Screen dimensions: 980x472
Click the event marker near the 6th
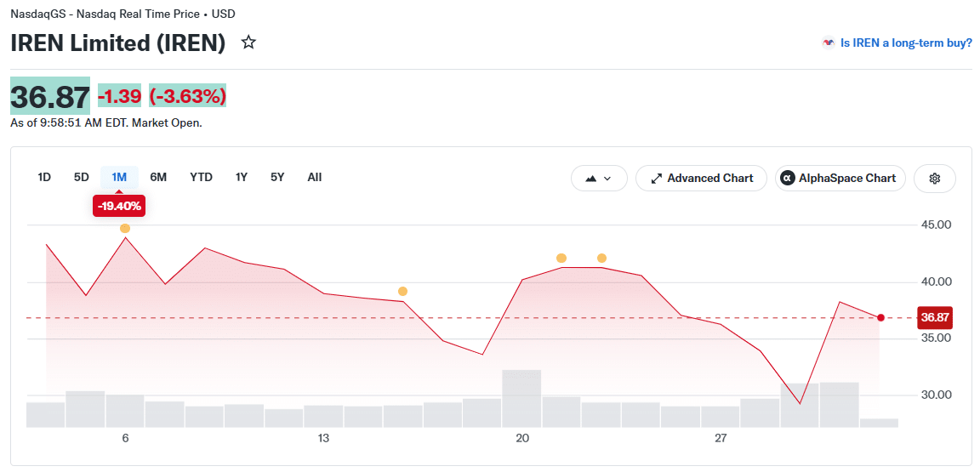point(125,228)
